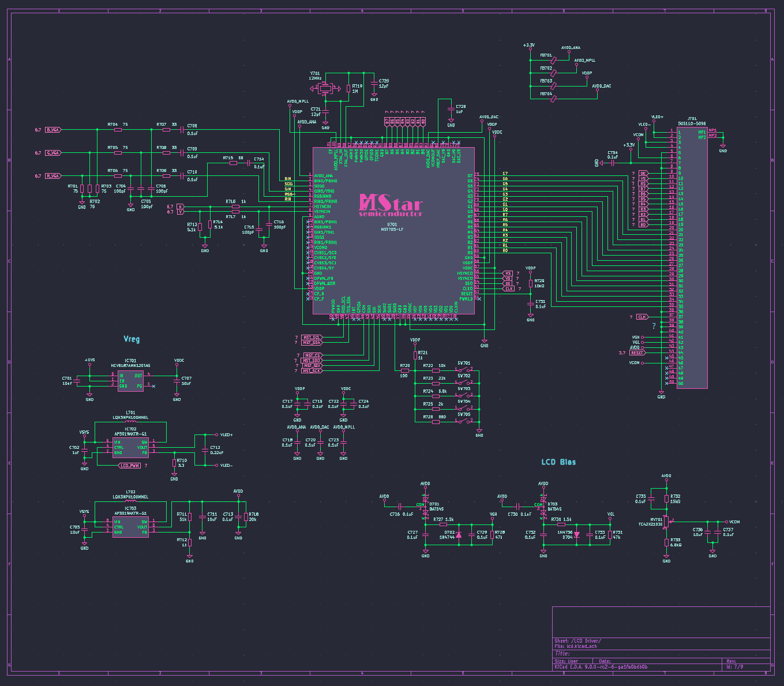This screenshot has height=686, width=784.
Task: Click the "MST703-LF" part value text
Action: click(x=392, y=230)
